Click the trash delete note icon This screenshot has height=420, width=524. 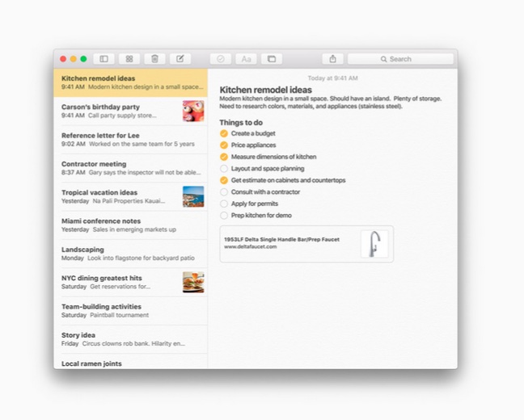[x=154, y=59]
